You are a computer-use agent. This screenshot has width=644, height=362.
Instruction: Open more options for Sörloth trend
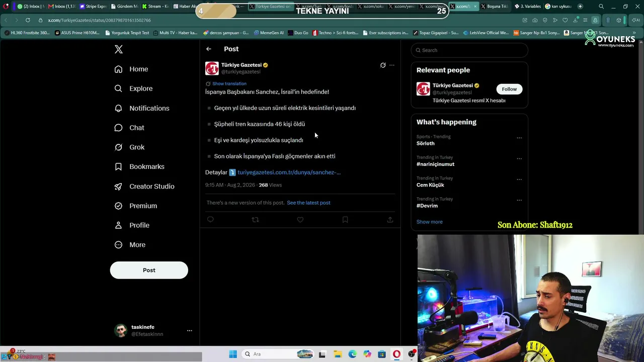point(519,138)
